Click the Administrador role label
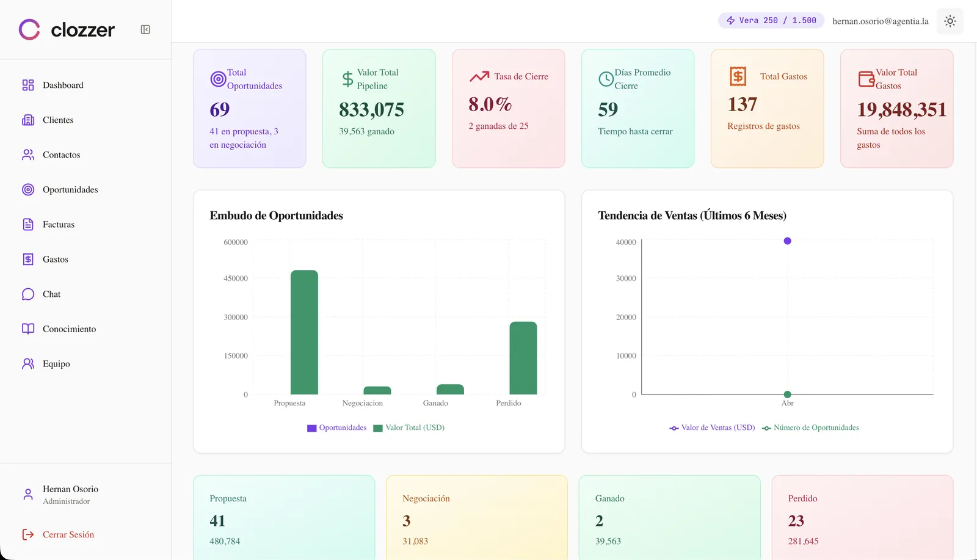 [66, 501]
